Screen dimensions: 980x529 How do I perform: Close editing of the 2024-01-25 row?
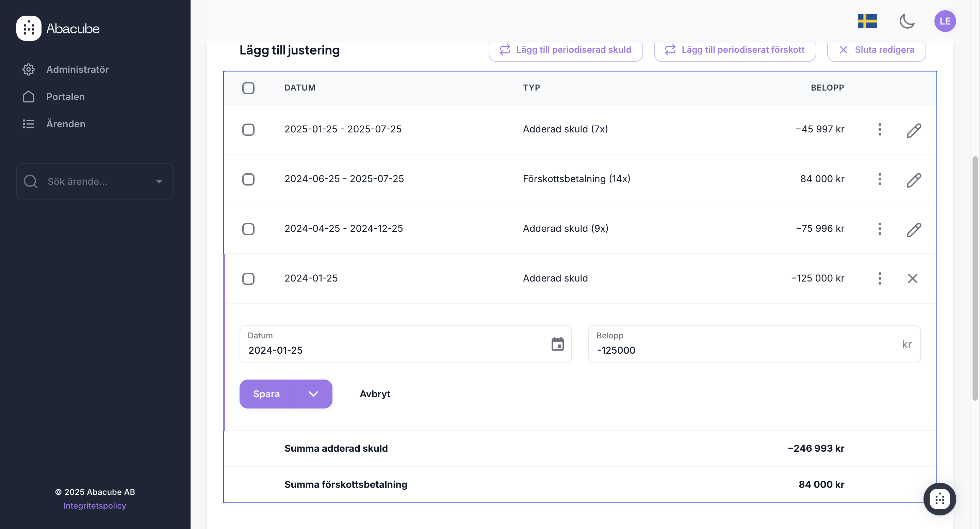tap(912, 278)
